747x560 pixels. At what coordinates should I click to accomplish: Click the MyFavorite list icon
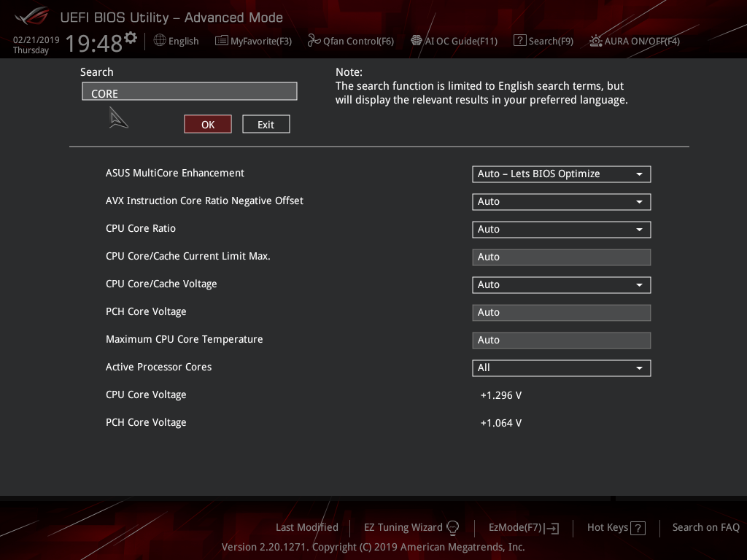tap(222, 41)
